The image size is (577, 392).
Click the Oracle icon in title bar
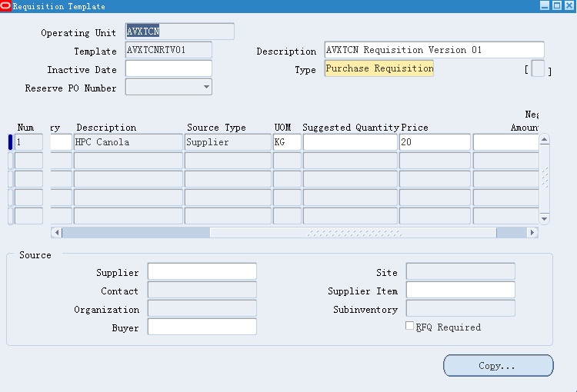(6, 6)
